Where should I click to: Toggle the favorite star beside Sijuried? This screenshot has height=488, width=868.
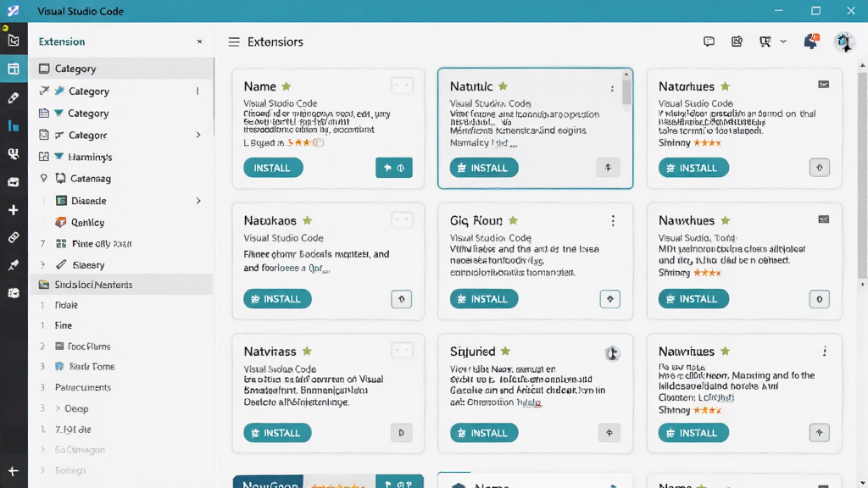coord(505,352)
